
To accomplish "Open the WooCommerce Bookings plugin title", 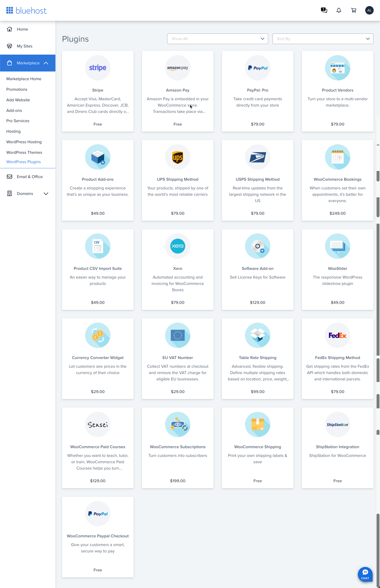I will 338,179.
